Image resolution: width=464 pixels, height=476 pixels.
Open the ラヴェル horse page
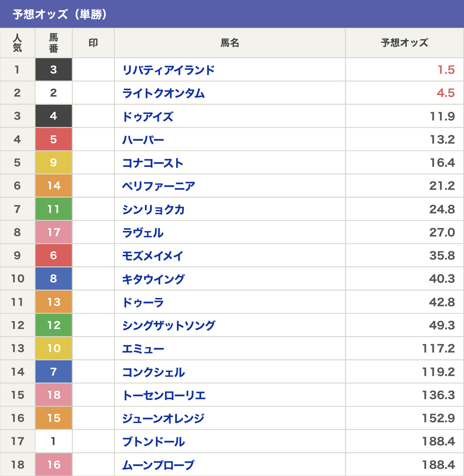pos(143,233)
